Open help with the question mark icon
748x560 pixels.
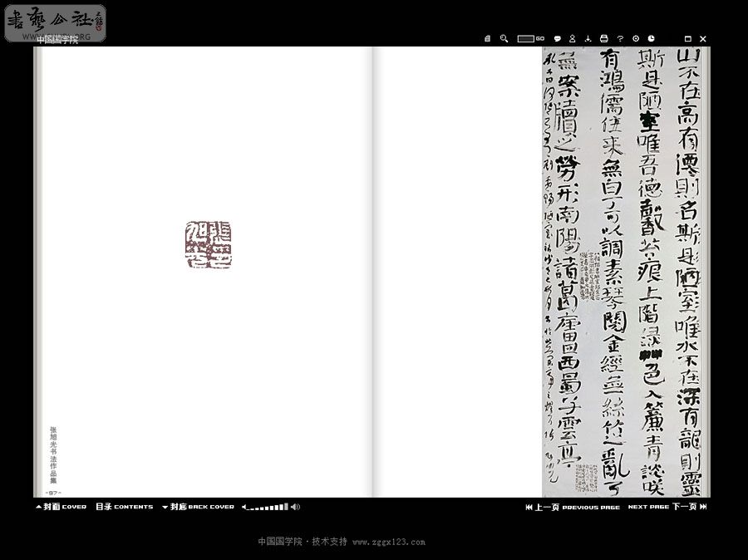pyautogui.click(x=620, y=39)
